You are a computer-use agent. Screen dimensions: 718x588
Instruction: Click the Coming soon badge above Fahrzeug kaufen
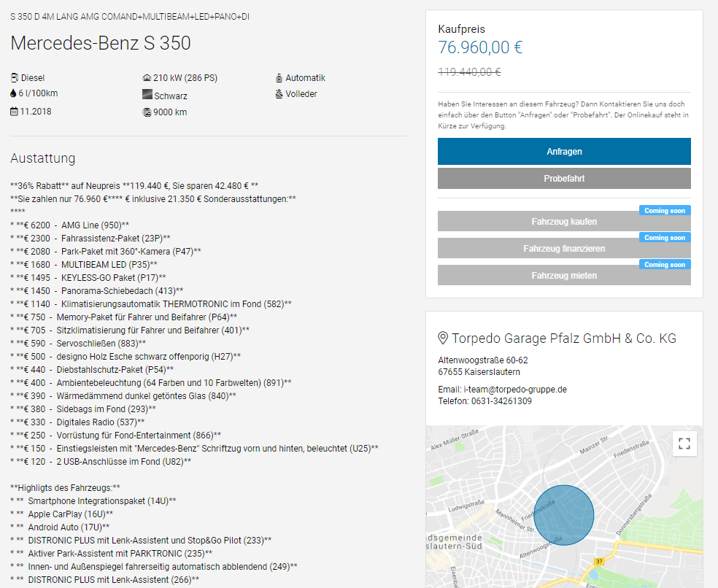coord(665,211)
